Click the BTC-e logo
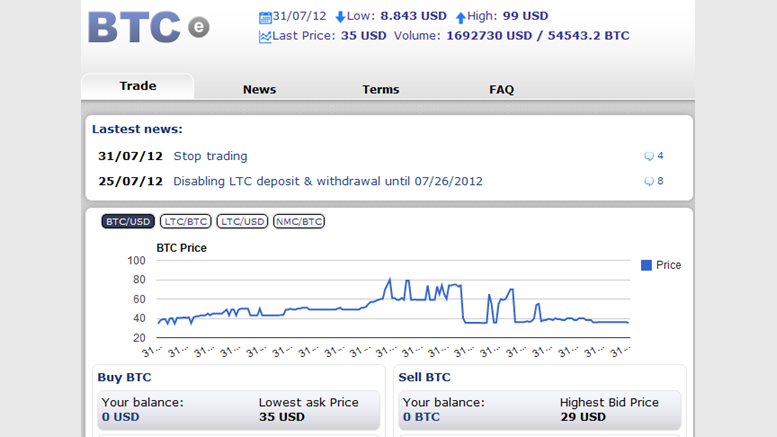 (x=149, y=27)
